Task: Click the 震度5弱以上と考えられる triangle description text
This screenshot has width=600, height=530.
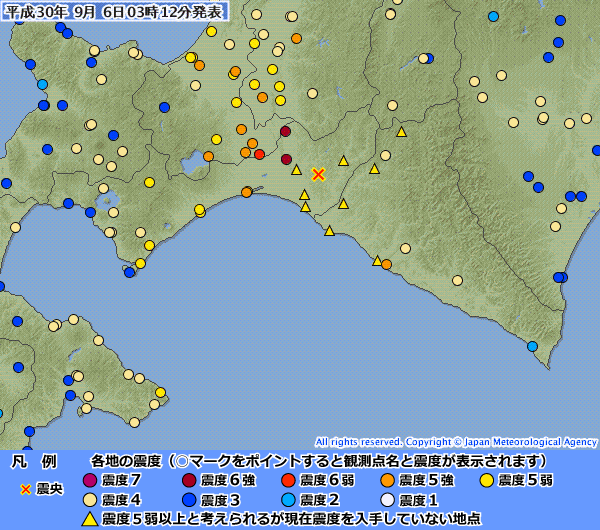Action: click(x=291, y=519)
